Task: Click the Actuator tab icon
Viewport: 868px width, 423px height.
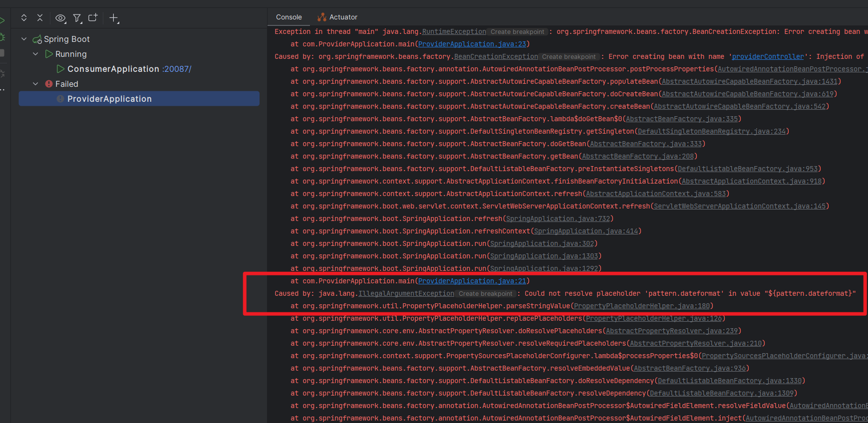Action: 322,17
